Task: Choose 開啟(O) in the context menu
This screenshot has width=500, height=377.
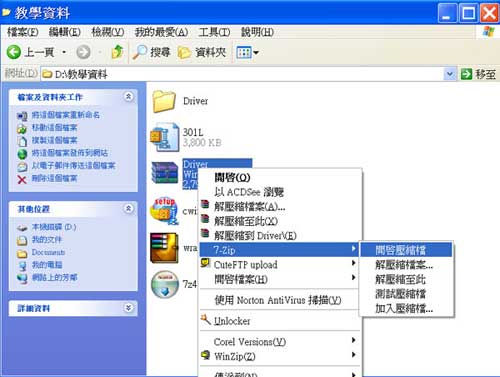Action: [x=280, y=177]
